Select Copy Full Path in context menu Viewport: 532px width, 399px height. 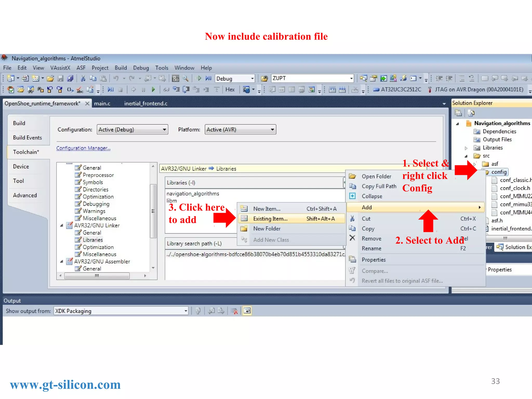[x=379, y=186]
